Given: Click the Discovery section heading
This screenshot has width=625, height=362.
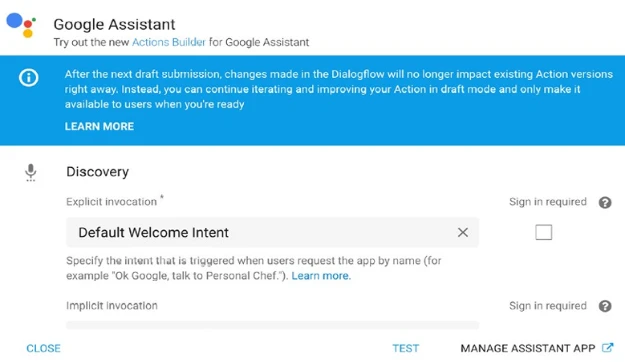Looking at the screenshot, I should tap(97, 172).
